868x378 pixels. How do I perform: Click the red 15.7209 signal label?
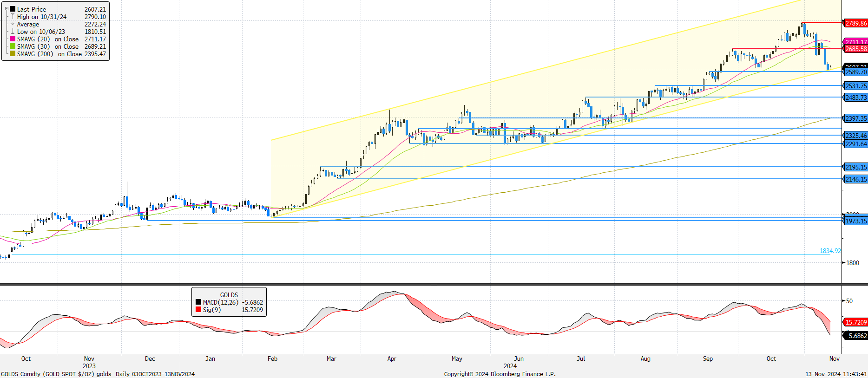(855, 322)
